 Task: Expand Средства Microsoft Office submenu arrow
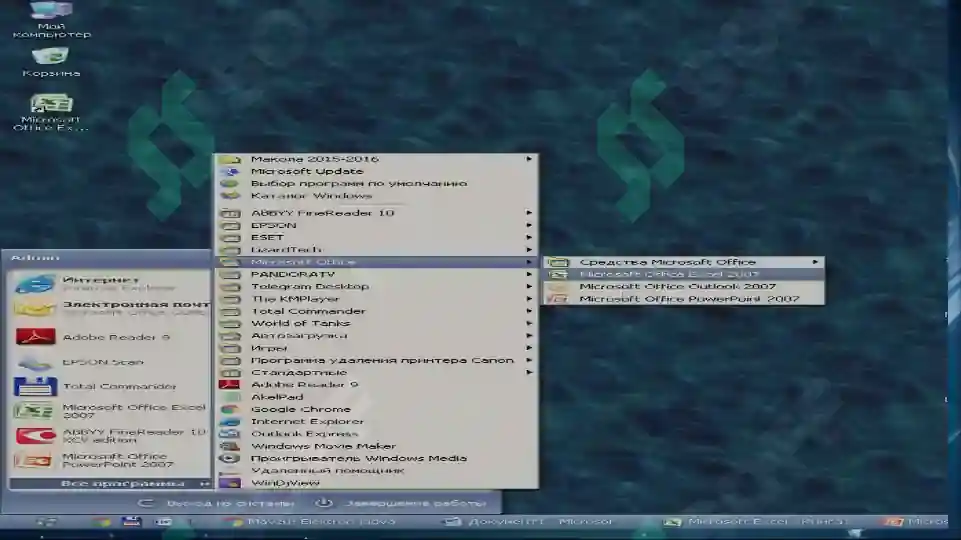coord(815,262)
